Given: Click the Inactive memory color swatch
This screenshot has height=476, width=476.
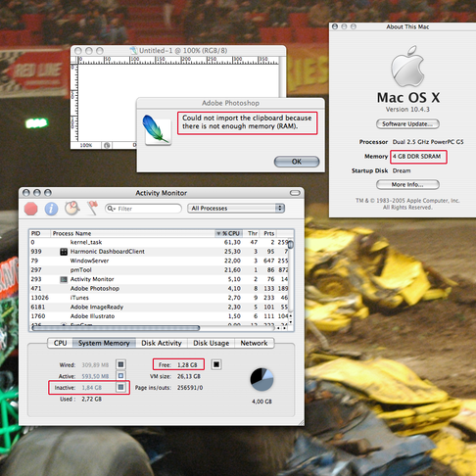Looking at the screenshot, I should (x=120, y=387).
